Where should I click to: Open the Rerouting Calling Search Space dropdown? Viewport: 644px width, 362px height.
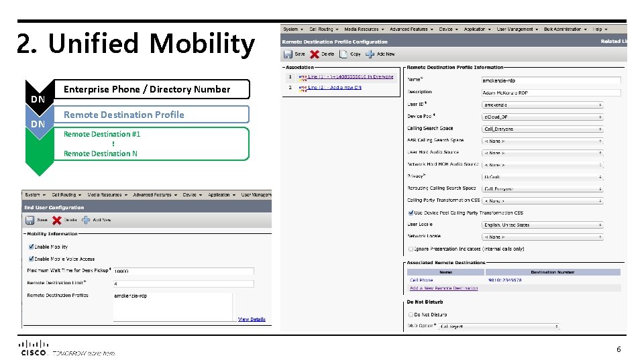542,189
